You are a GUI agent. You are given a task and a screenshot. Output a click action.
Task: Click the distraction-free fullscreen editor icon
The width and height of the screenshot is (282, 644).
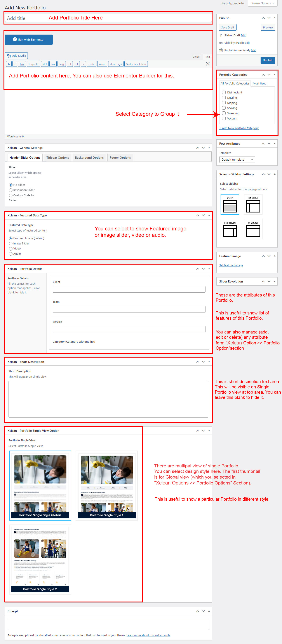pyautogui.click(x=207, y=64)
